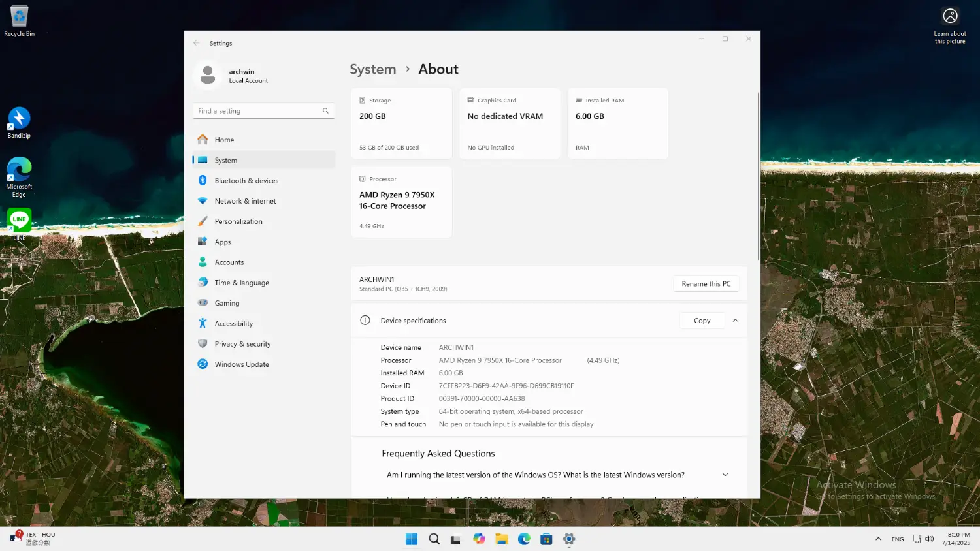Open Recycle Bin desktop icon

[x=19, y=21]
